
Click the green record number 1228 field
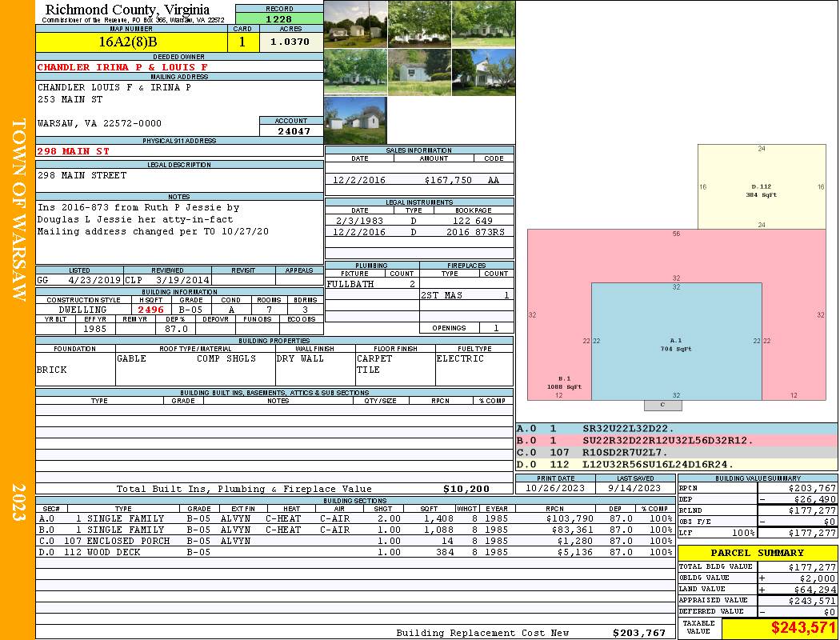(x=278, y=18)
